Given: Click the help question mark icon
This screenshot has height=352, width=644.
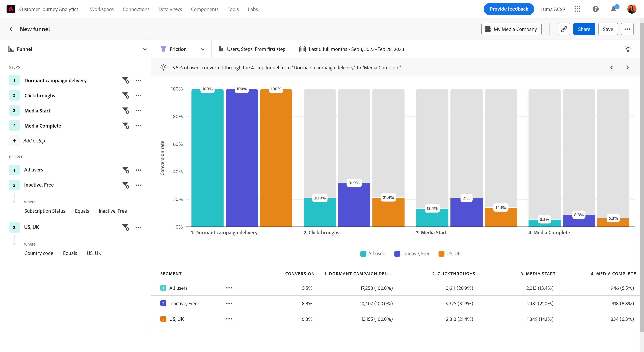Looking at the screenshot, I should tap(596, 9).
